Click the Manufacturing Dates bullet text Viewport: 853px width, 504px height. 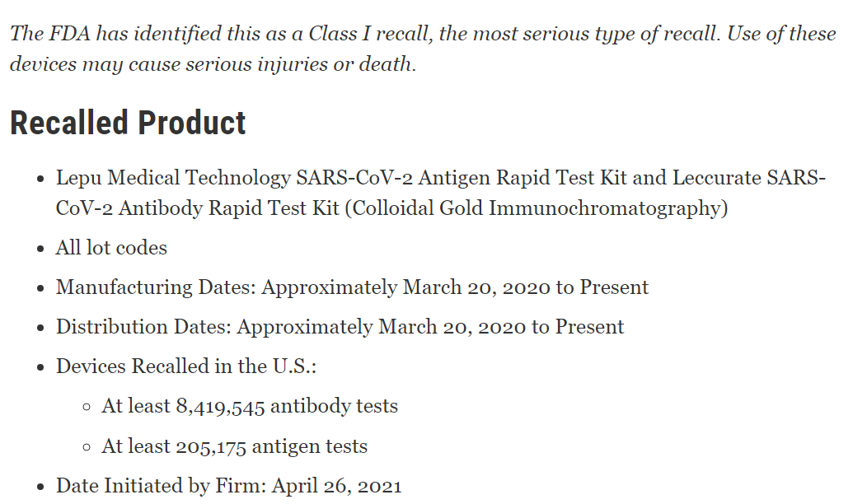point(352,287)
